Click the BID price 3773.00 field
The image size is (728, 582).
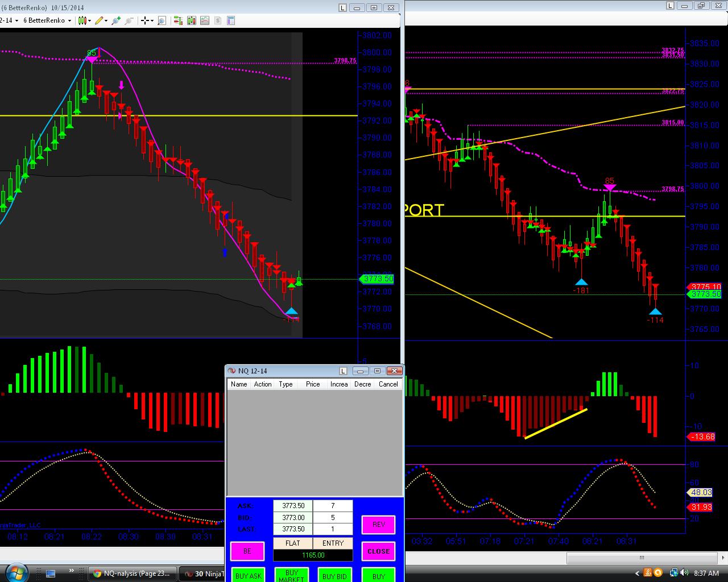tap(293, 517)
